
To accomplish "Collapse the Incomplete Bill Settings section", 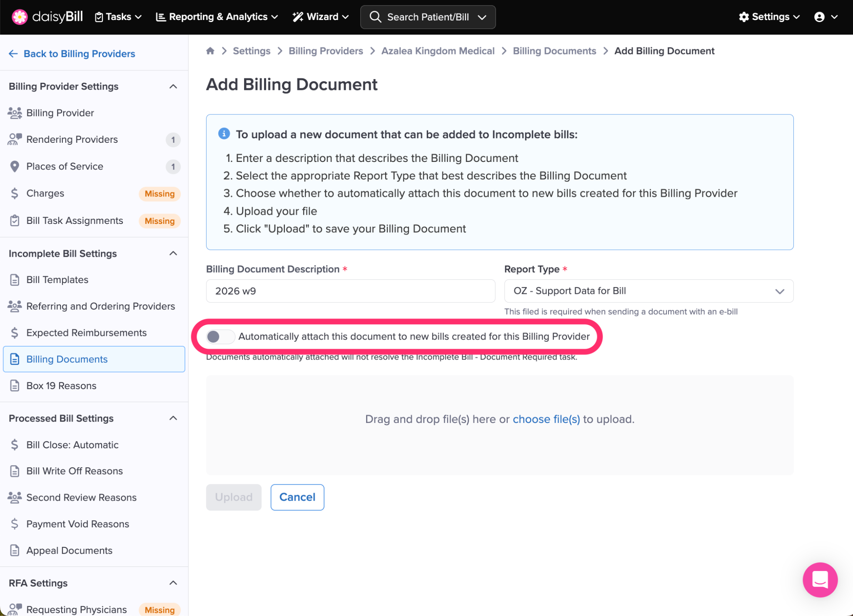I will [x=173, y=253].
